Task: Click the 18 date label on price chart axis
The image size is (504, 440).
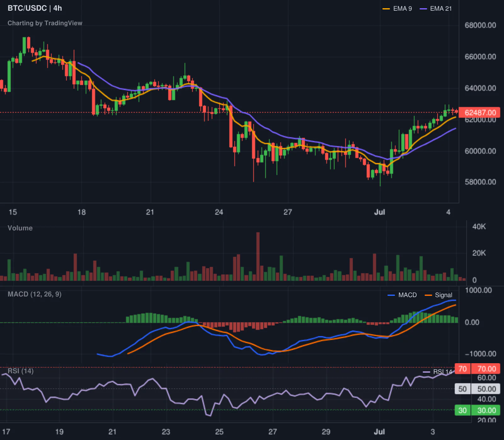Action: [82, 212]
